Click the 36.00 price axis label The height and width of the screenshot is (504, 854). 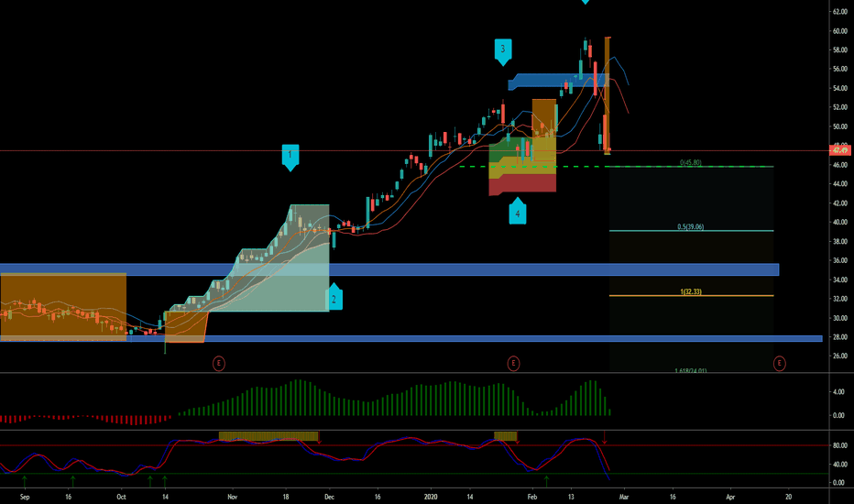point(840,260)
